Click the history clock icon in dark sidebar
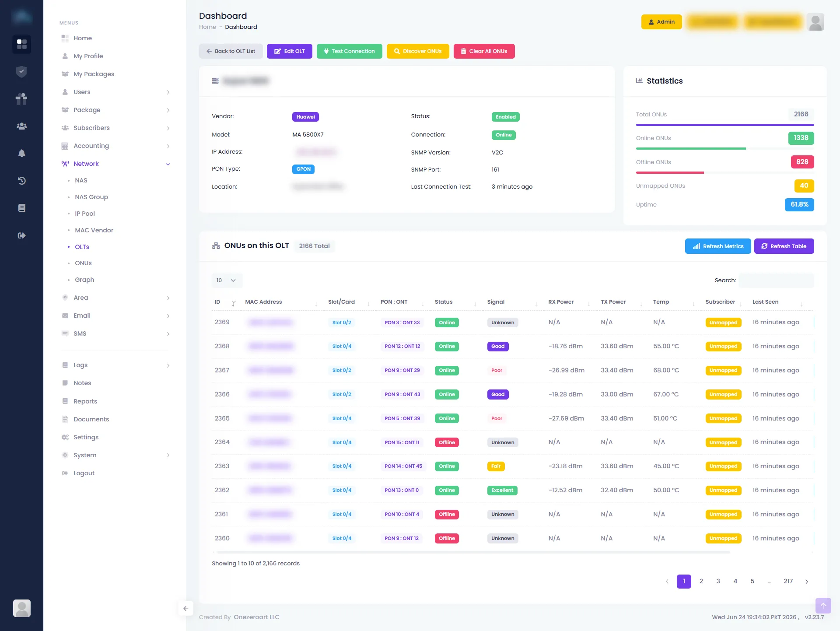Viewport: 840px width, 631px height. [21, 181]
